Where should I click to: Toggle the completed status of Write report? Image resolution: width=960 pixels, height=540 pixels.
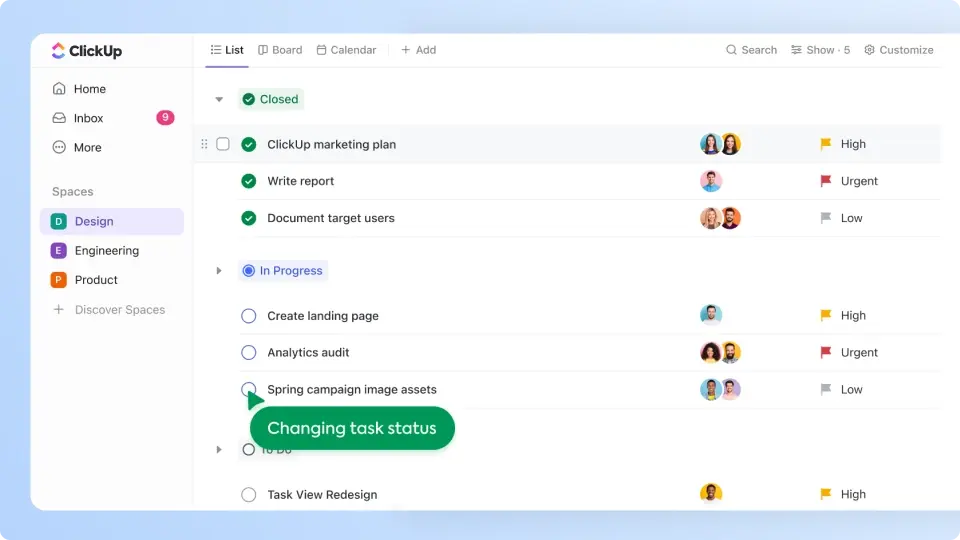[249, 181]
